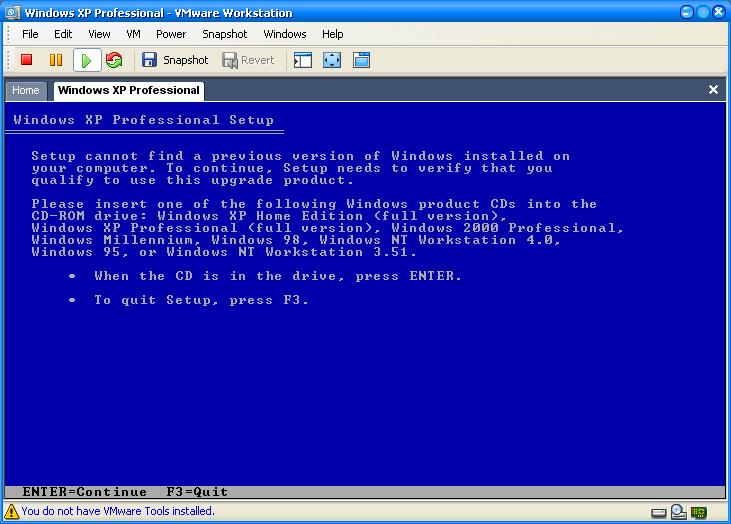
Task: Open the View menu
Action: coord(99,34)
